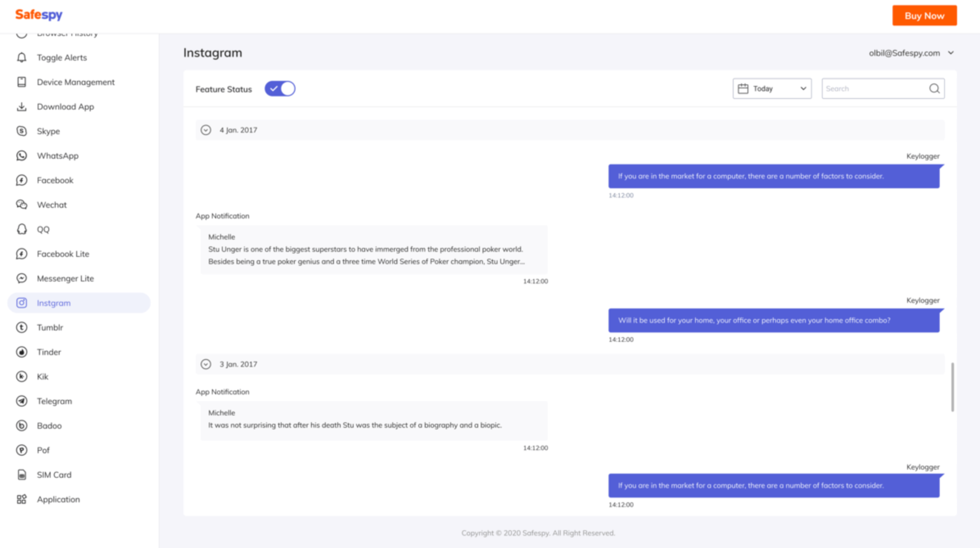
Task: Click the SIM Card icon
Action: tap(22, 474)
